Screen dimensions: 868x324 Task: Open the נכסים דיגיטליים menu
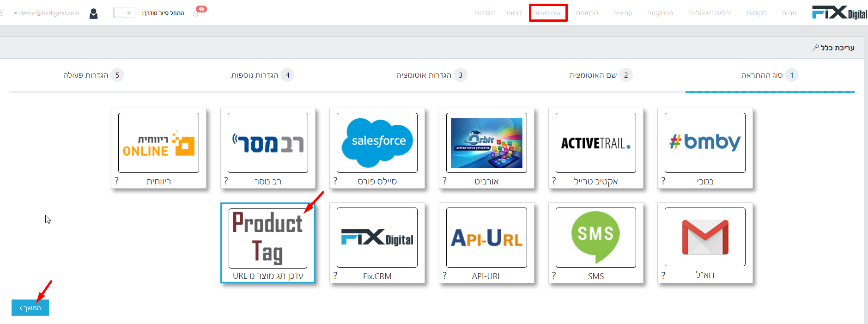pyautogui.click(x=710, y=13)
